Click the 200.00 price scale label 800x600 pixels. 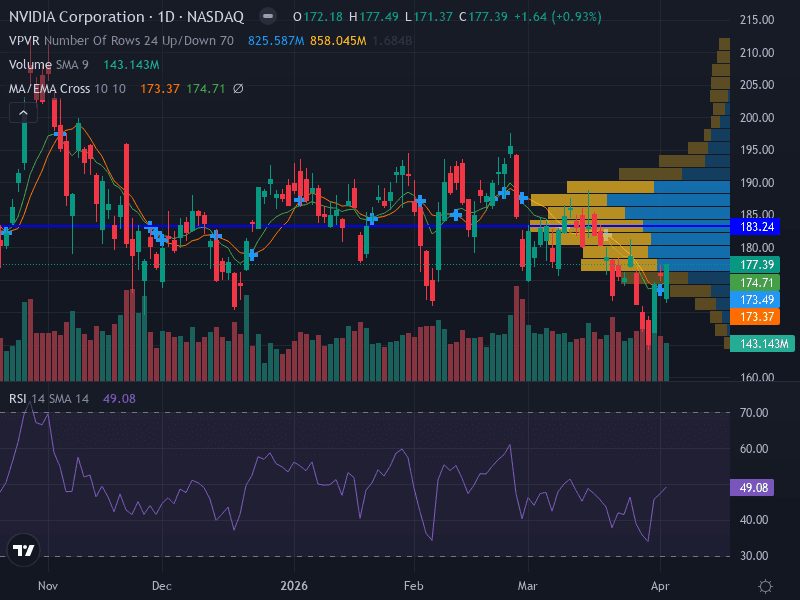[x=757, y=117]
